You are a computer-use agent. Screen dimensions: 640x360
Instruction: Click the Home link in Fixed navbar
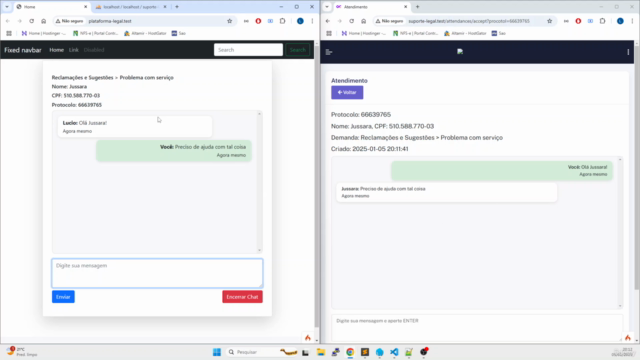point(56,50)
